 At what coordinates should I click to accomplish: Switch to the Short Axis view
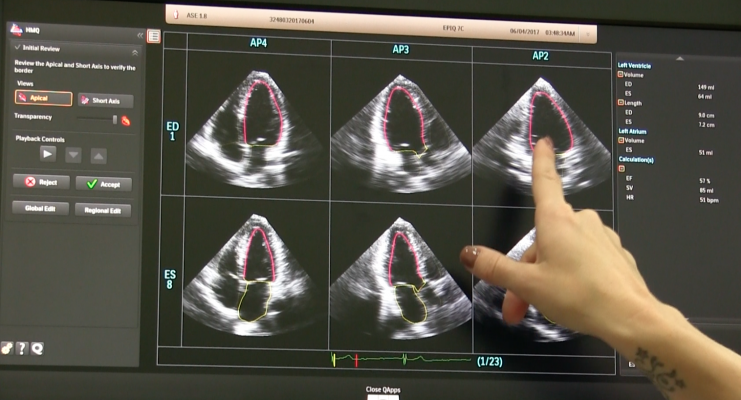[105, 100]
